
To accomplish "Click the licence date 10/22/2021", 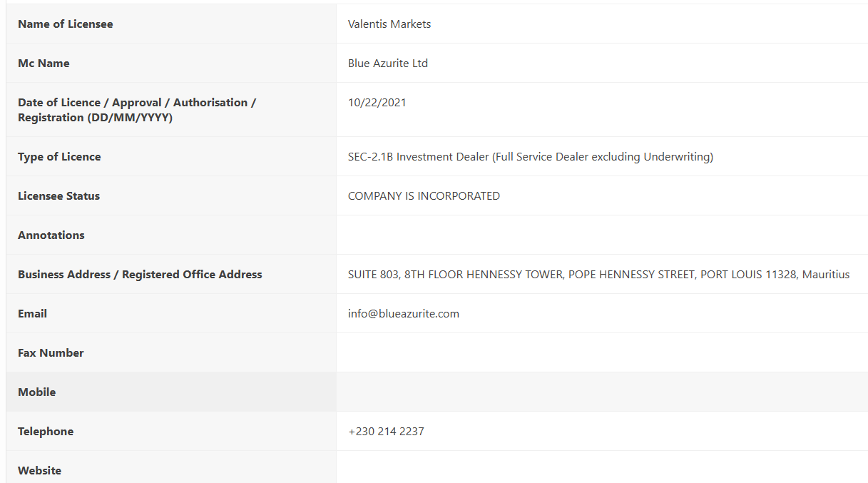I will (x=377, y=103).
